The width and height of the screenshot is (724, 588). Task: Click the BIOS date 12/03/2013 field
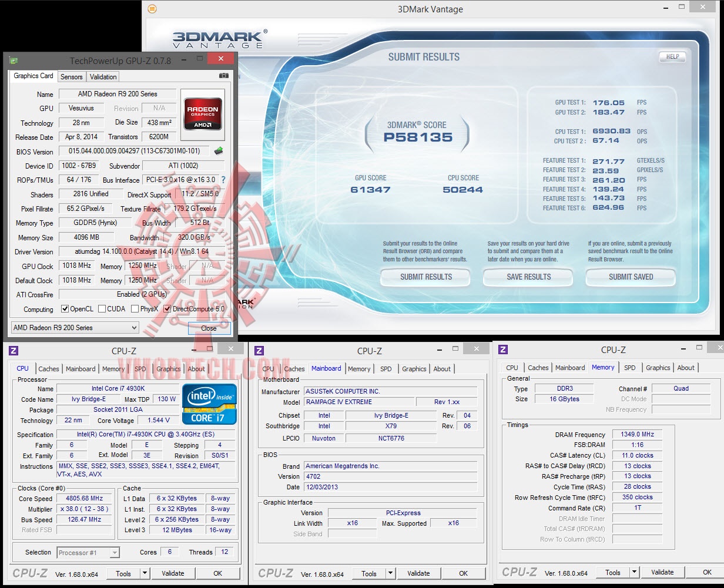pyautogui.click(x=390, y=487)
